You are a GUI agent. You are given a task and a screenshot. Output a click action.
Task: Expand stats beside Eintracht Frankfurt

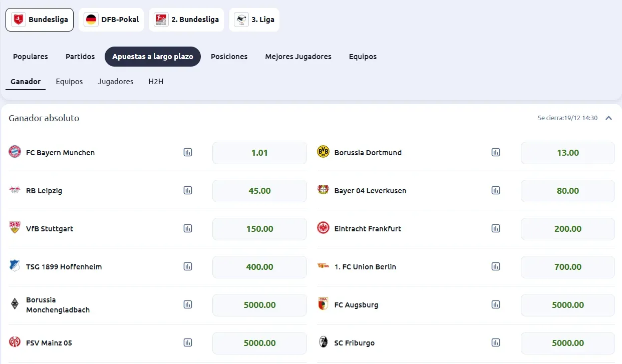click(x=496, y=228)
